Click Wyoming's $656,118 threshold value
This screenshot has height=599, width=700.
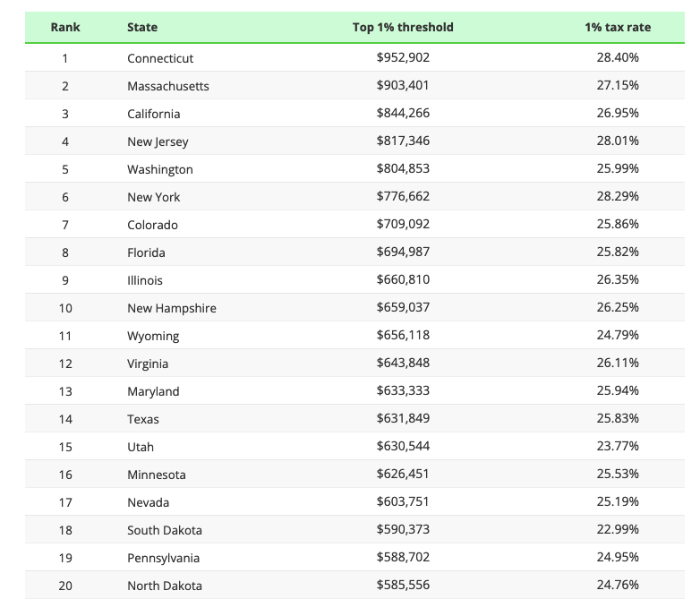pos(404,336)
